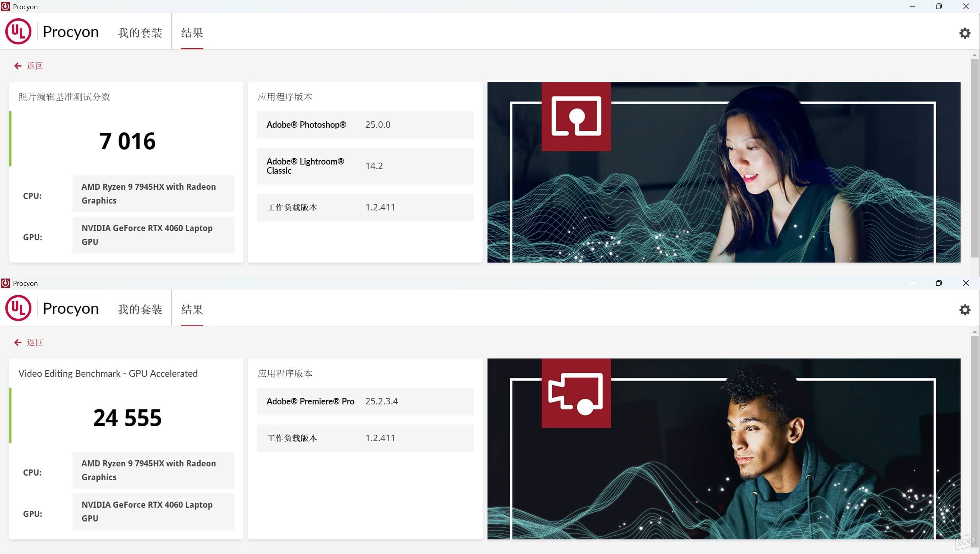Click UL logo in top Procyon window
This screenshot has height=554, width=980.
(x=18, y=31)
